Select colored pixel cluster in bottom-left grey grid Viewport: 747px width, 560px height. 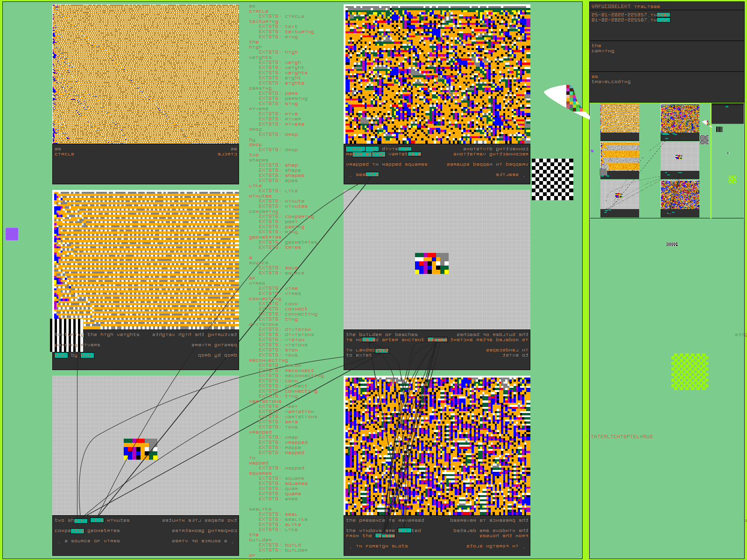click(140, 449)
